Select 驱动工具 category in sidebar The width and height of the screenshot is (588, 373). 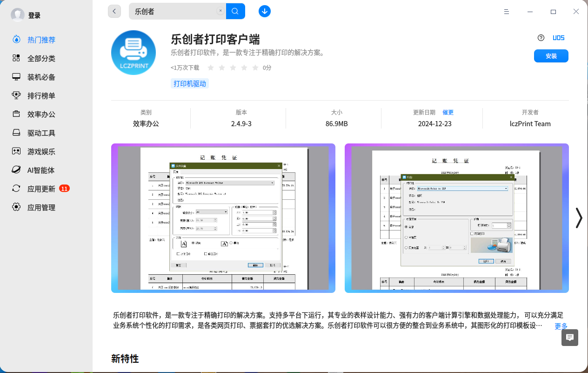tap(41, 133)
